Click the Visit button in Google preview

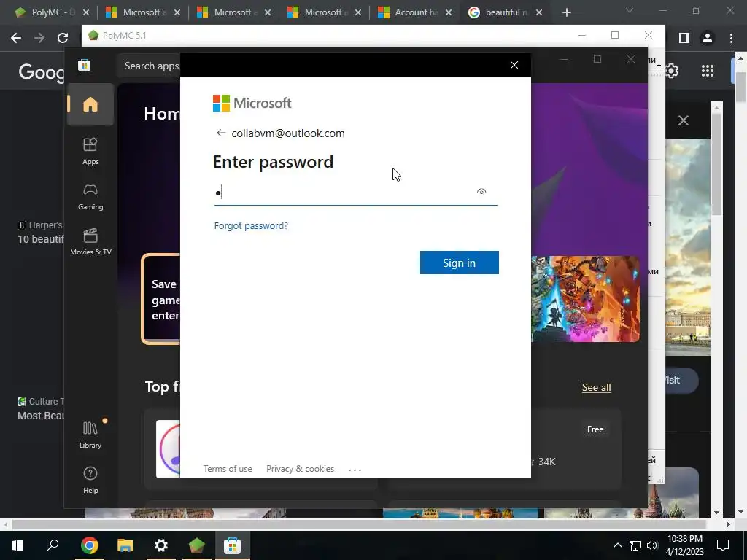pos(682,380)
